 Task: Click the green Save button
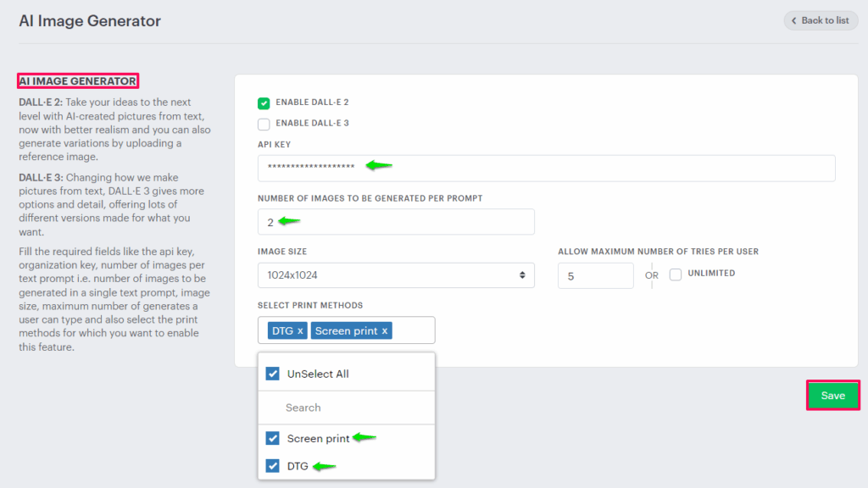pyautogui.click(x=832, y=396)
